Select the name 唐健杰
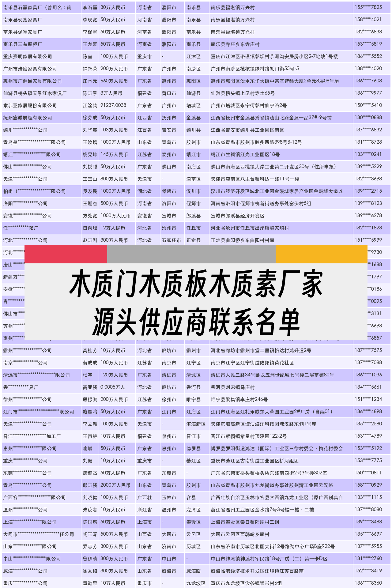This screenshot has height=588, width=392. (90, 473)
